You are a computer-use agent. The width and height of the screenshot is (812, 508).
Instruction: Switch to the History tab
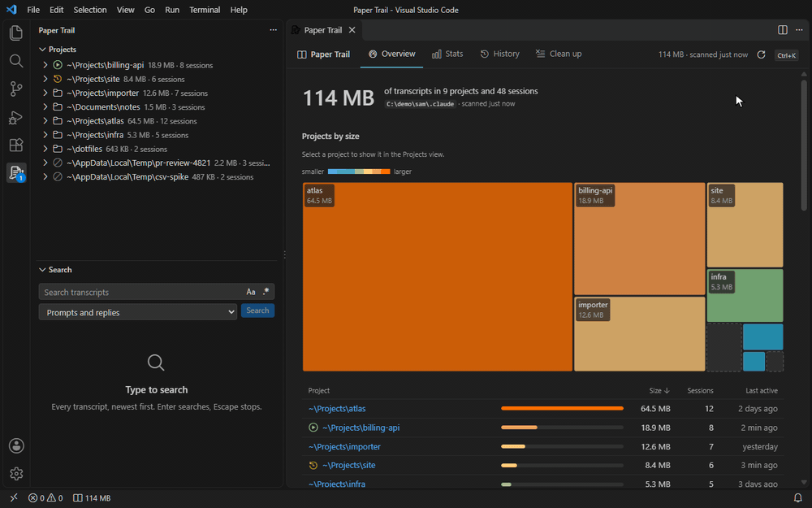(499, 54)
